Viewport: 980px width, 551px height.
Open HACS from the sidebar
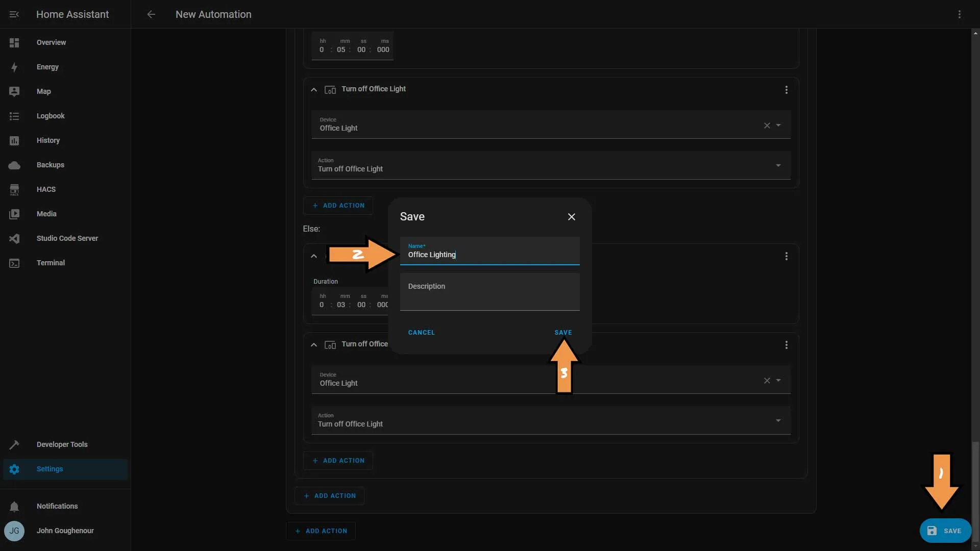point(65,189)
